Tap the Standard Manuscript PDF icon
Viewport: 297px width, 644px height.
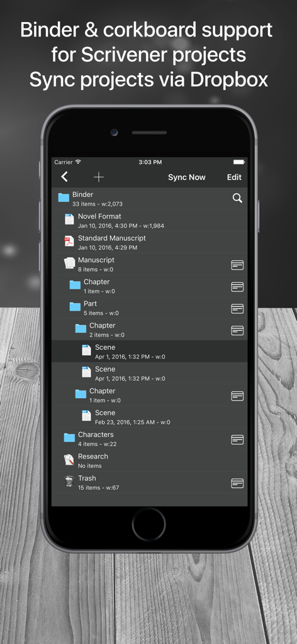tap(69, 241)
